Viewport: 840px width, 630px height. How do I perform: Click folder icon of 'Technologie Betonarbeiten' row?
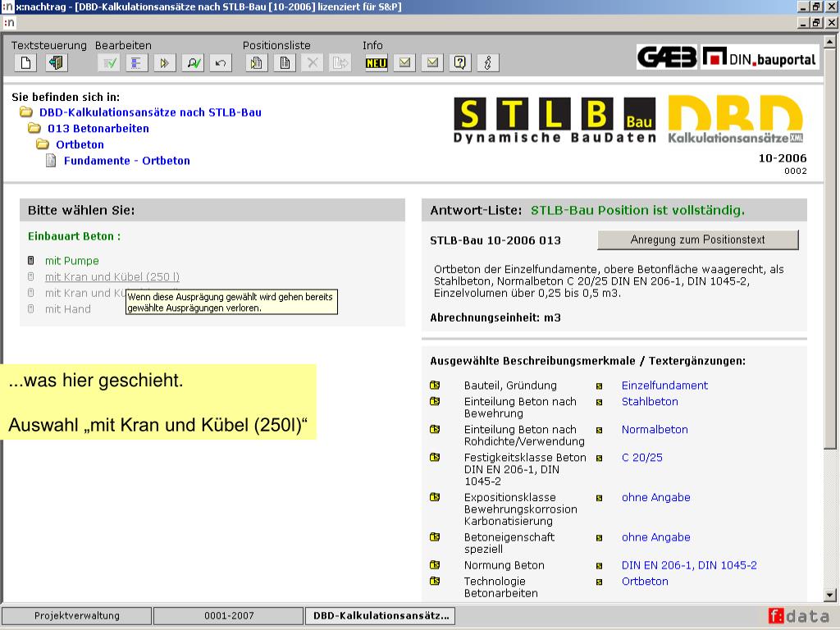pos(435,581)
